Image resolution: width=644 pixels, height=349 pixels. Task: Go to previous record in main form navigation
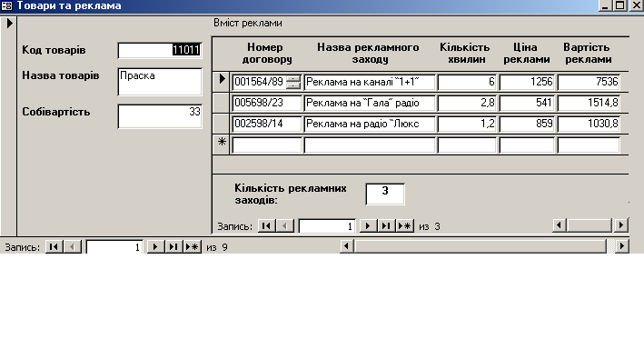(73, 246)
